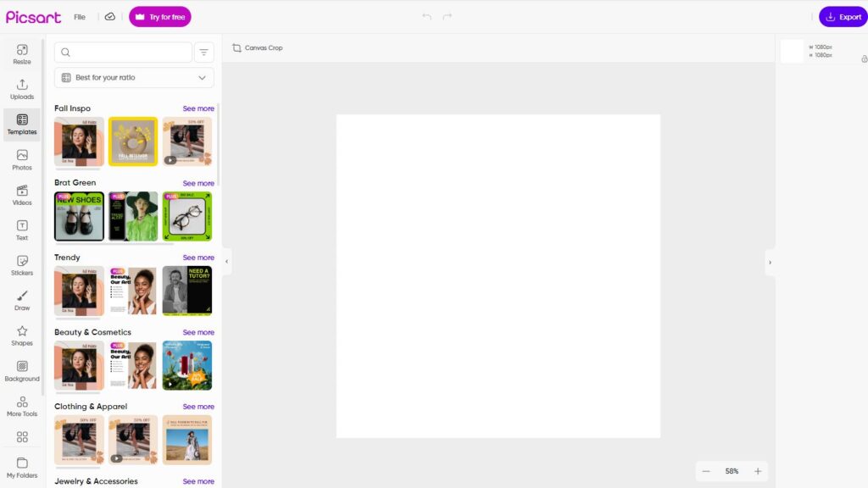
Task: Click the 58% zoom level
Action: [732, 471]
